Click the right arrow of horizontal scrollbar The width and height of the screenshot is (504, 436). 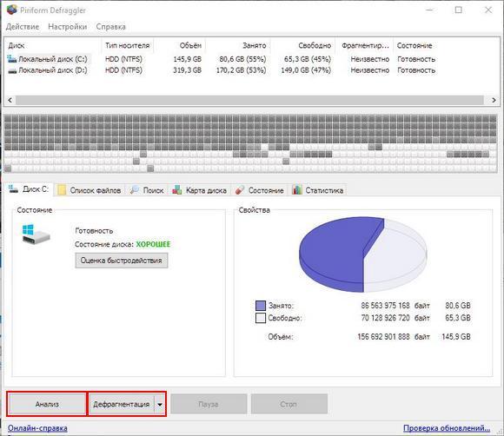[494, 100]
